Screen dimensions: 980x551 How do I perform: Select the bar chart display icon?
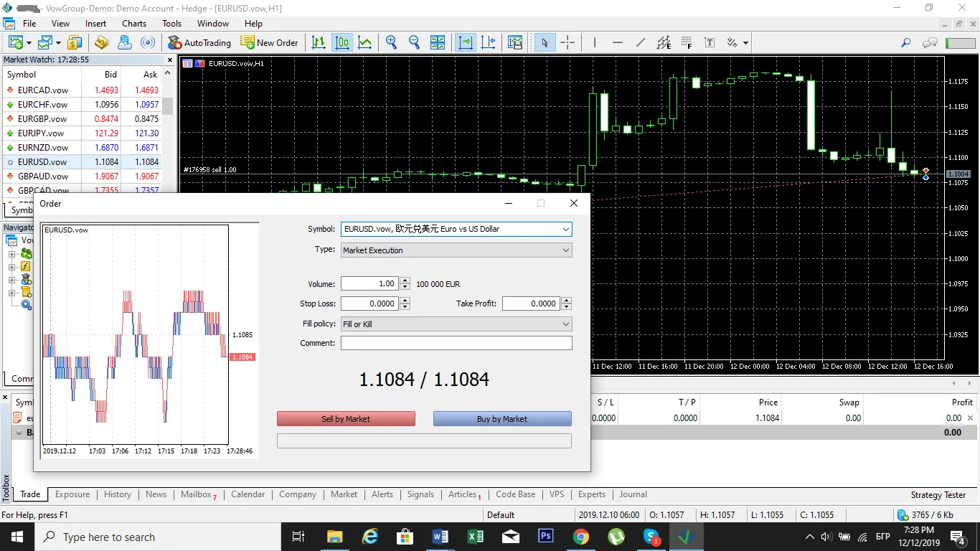point(319,42)
